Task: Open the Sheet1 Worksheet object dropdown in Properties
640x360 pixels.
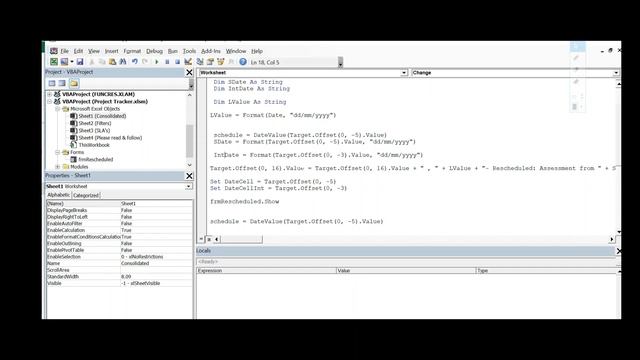Action: point(188,187)
